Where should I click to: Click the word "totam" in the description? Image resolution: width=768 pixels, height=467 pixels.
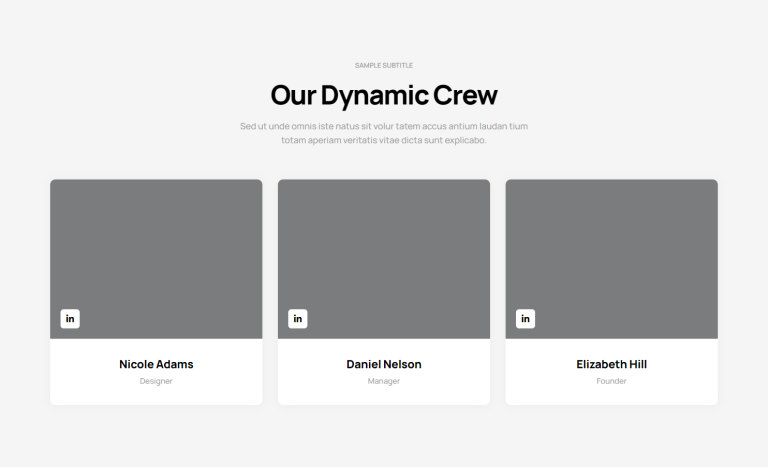click(x=293, y=140)
